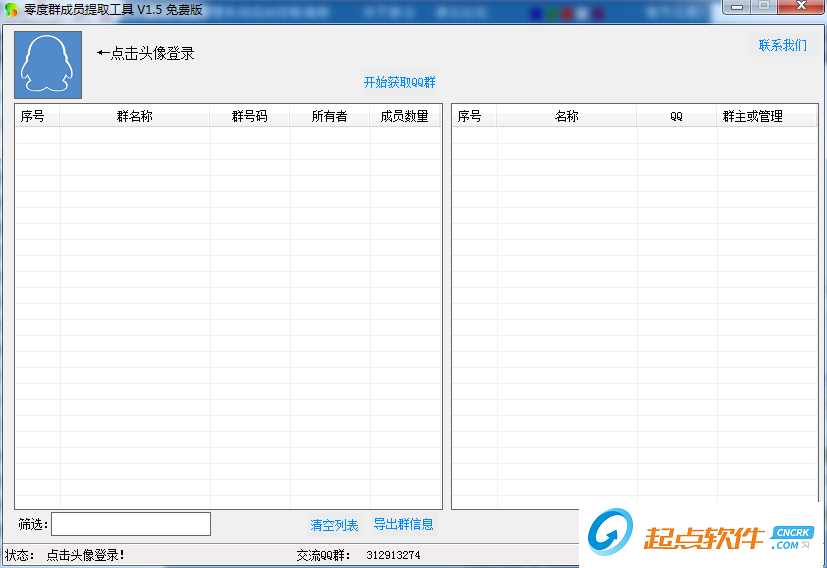Click the 312913274 group number in the status bar
Viewport: 827px width, 568px height.
[393, 555]
